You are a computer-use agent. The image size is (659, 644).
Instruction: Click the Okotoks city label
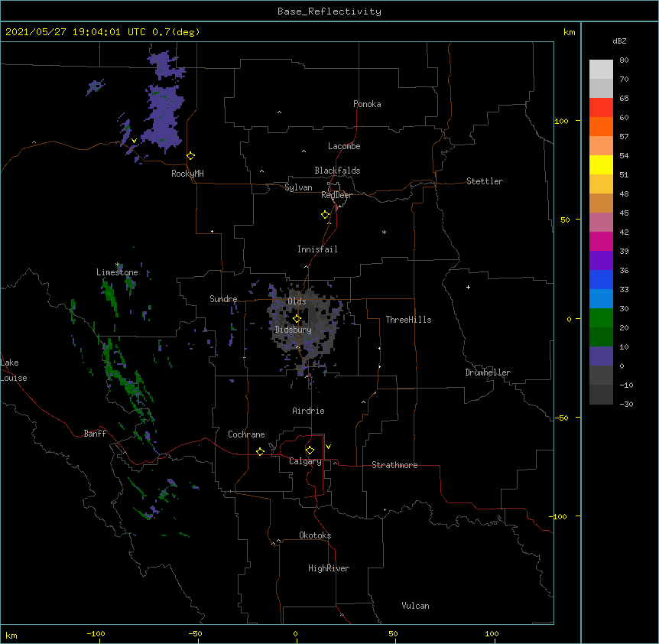315,535
